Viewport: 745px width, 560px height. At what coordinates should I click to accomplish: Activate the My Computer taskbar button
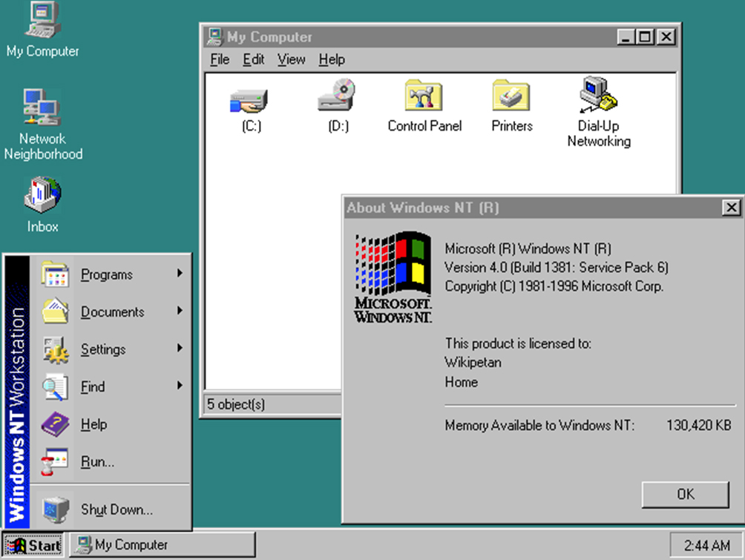coord(163,545)
